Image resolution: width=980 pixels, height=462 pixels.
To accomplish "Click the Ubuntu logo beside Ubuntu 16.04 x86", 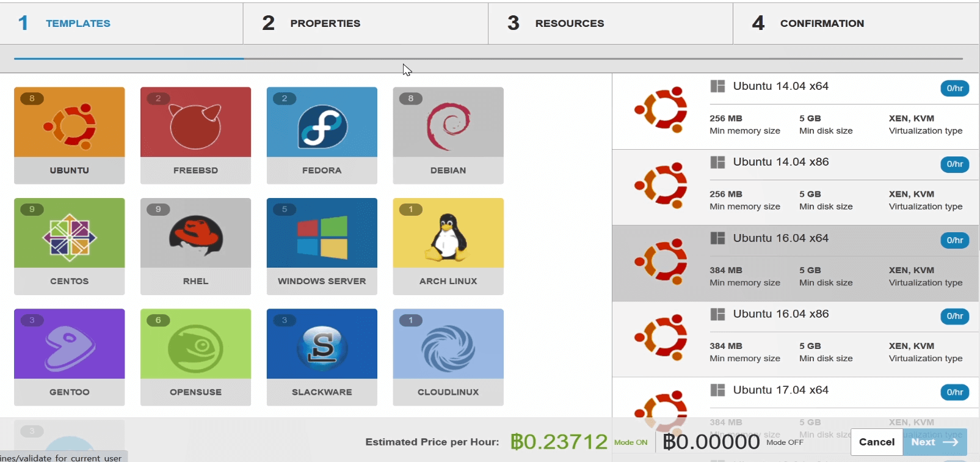I will pos(661,337).
